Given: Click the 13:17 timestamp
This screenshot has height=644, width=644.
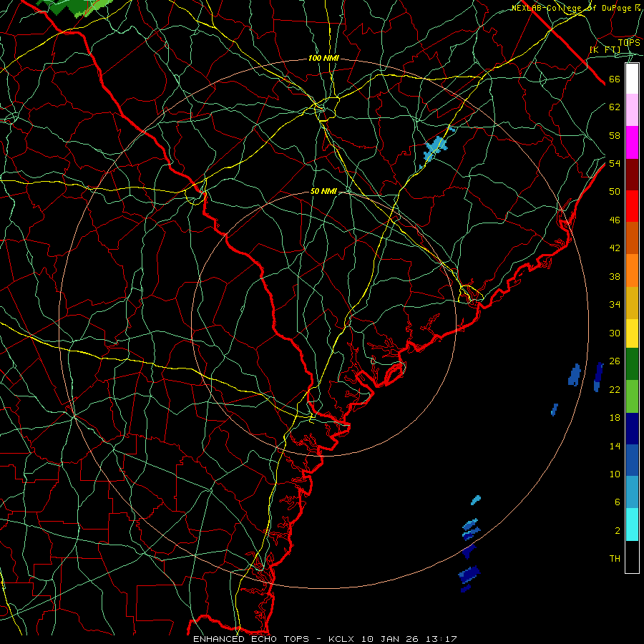Looking at the screenshot, I should pyautogui.click(x=440, y=639).
